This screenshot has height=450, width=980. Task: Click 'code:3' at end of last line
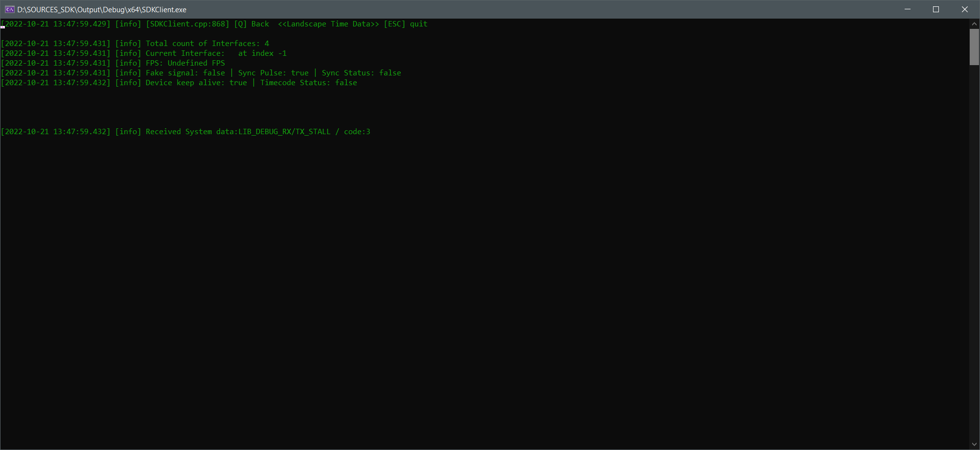click(x=357, y=132)
